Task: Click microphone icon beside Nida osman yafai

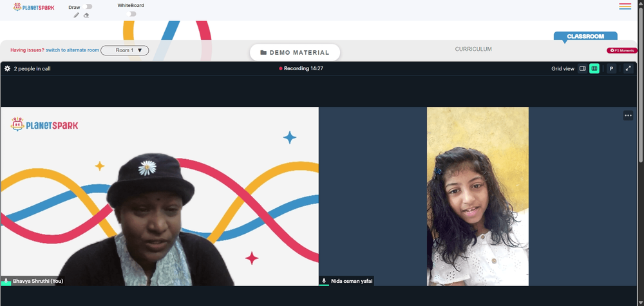Action: pos(324,281)
